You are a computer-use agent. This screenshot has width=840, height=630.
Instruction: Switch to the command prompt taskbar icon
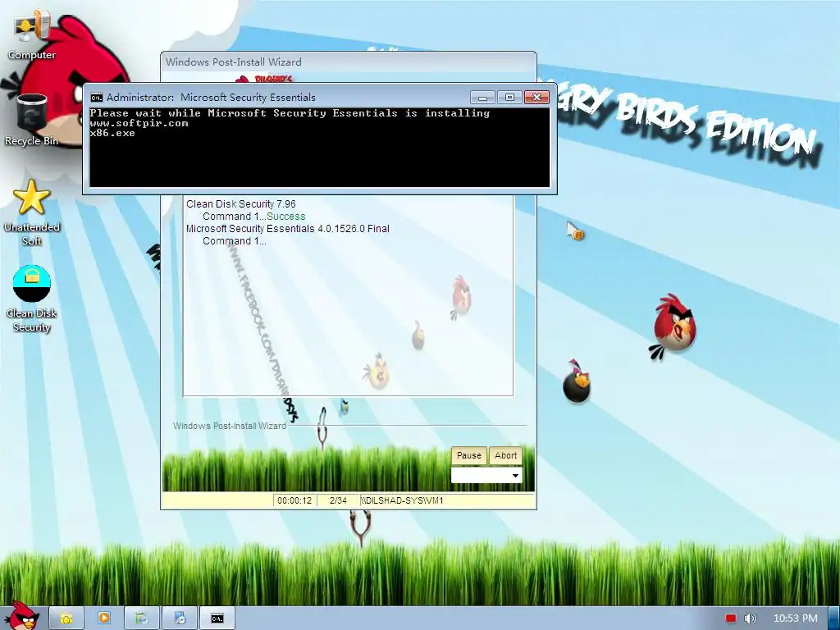[217, 619]
